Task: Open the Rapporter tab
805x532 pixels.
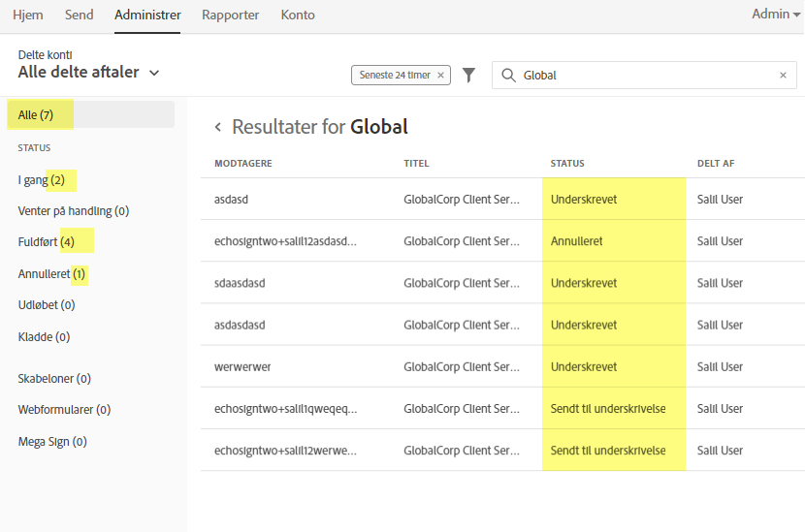Action: click(230, 16)
